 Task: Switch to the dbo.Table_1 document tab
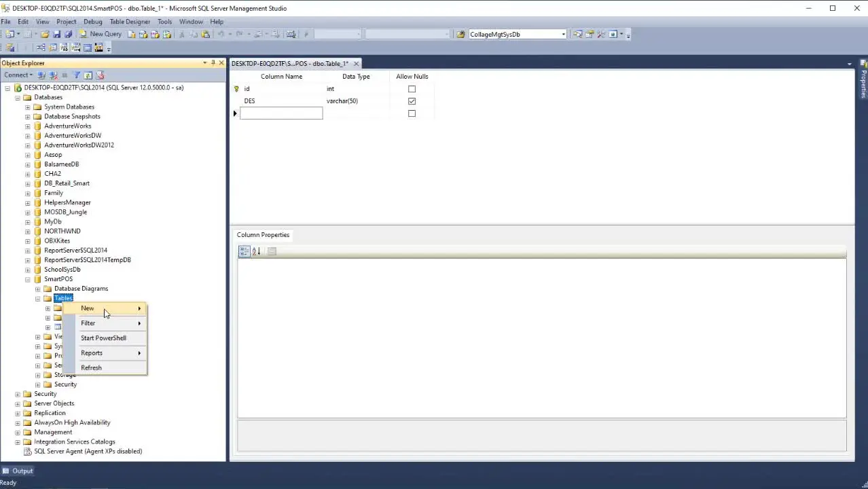click(290, 64)
